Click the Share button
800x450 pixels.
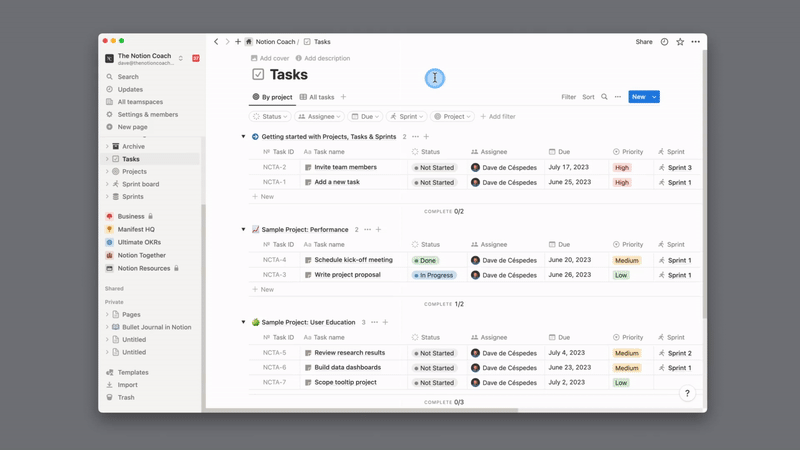tap(644, 42)
